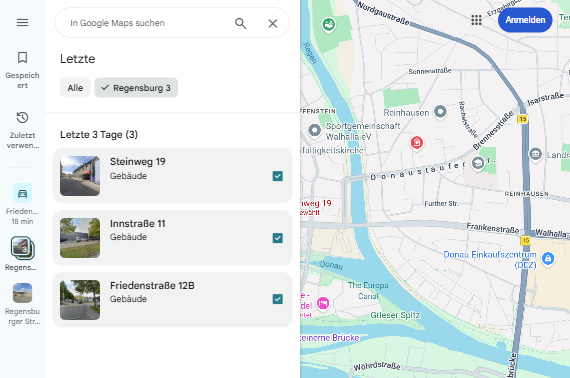Open the Friedenstraße 12B photo thumbnail
The image size is (570, 378).
pos(80,300)
